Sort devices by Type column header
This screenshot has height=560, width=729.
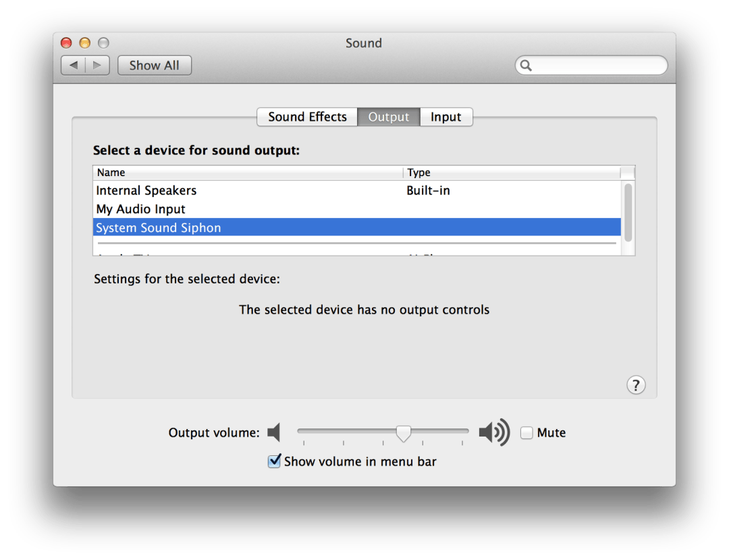coord(512,173)
